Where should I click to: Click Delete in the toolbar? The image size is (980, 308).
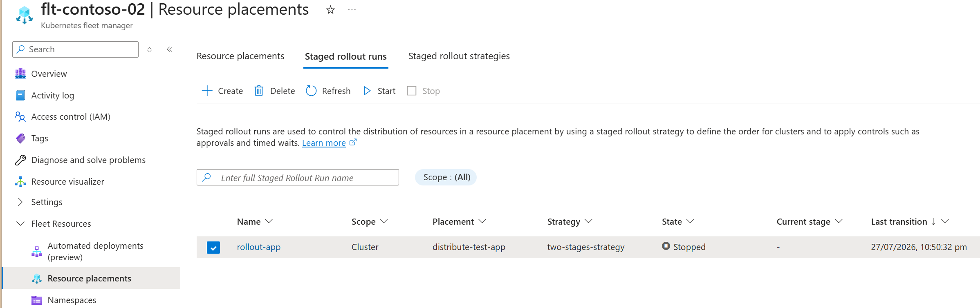(274, 91)
